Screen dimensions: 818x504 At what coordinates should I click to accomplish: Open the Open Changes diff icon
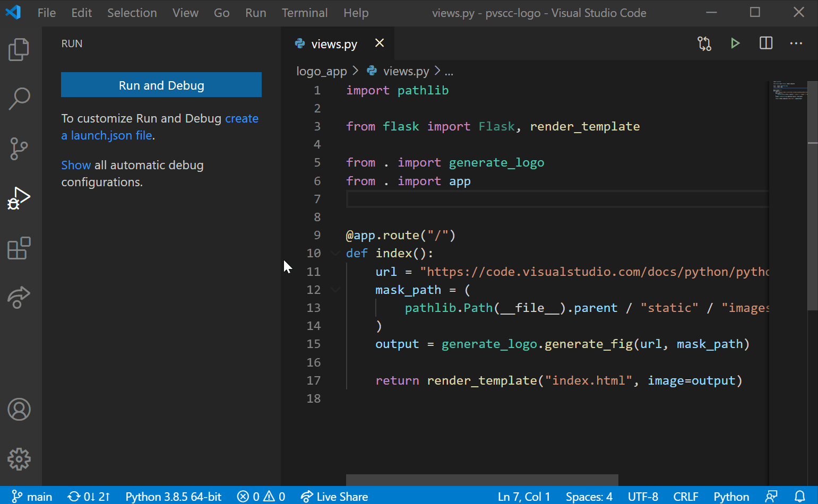(704, 43)
